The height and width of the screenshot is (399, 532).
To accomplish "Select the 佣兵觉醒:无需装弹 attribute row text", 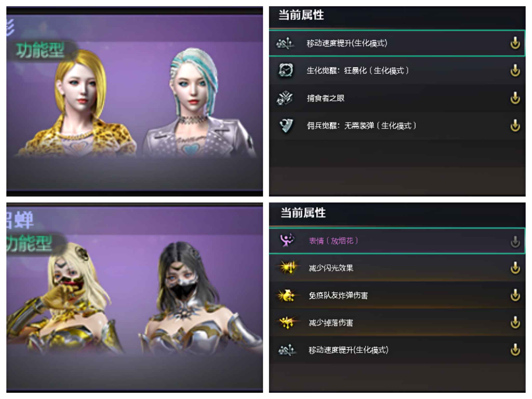I will 361,126.
